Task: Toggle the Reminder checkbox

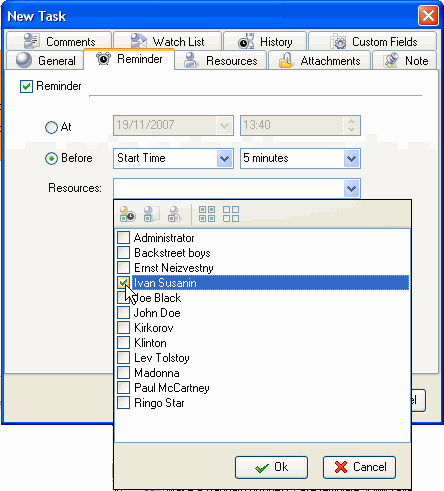Action: click(26, 86)
